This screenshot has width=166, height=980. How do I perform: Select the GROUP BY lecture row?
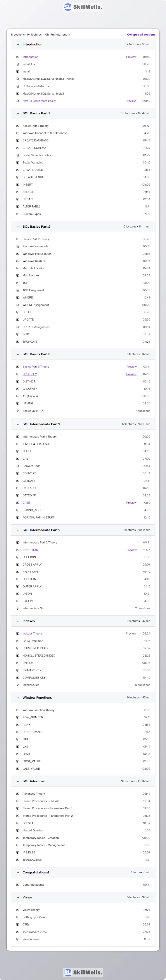[83, 389]
